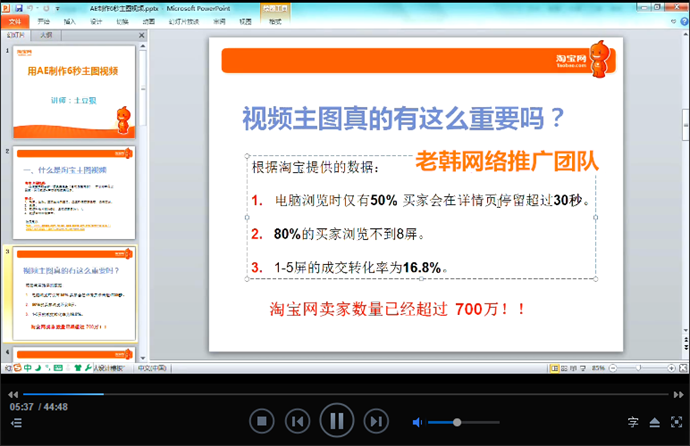Switch to the 设计 (Design) ribbon tab
This screenshot has height=446, width=690.
tap(96, 21)
